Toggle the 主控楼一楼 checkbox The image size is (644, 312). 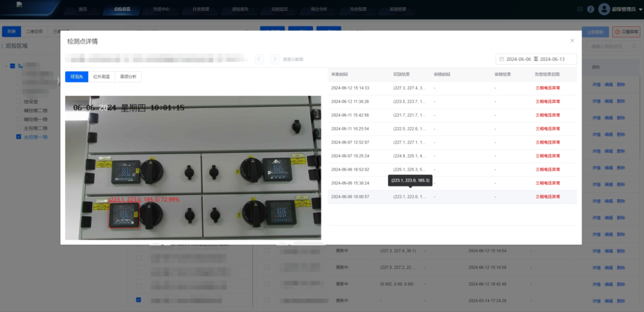(x=18, y=137)
